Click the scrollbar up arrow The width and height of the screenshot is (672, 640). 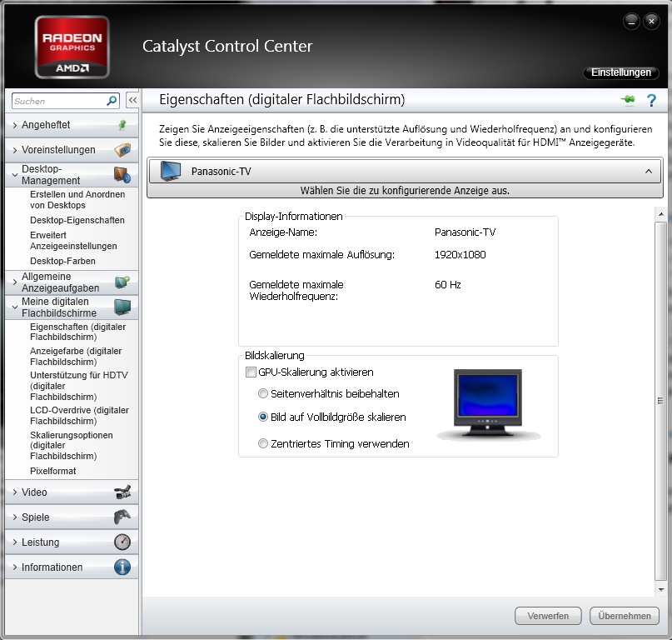point(661,212)
